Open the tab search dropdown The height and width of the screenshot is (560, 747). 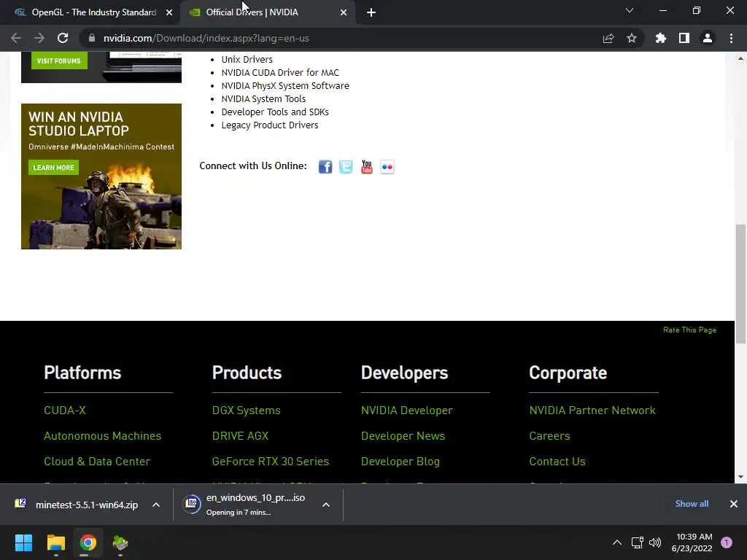point(630,10)
